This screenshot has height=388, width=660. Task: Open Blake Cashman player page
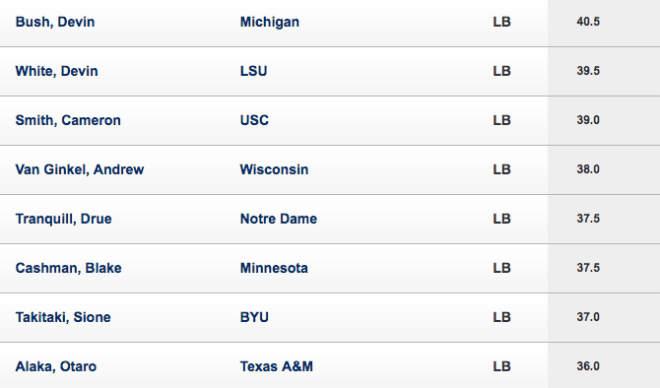pos(69,268)
